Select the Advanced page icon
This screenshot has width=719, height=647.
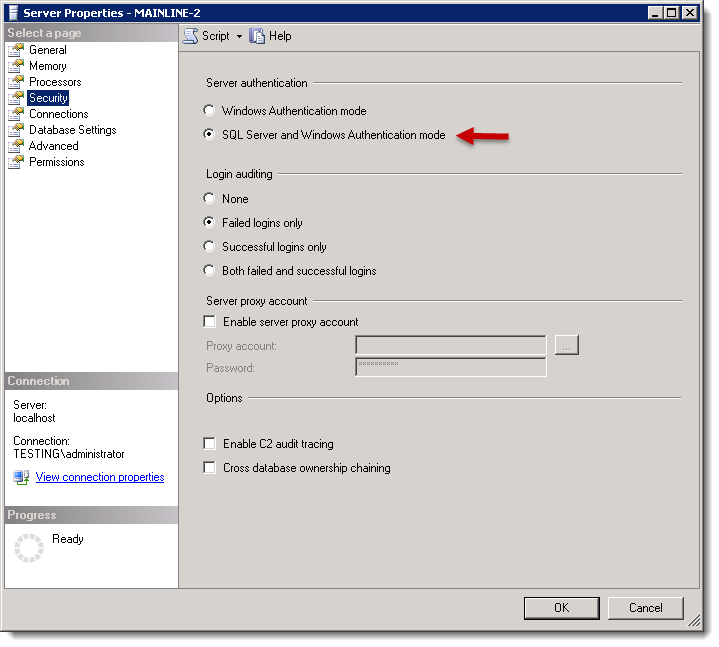pyautogui.click(x=16, y=146)
